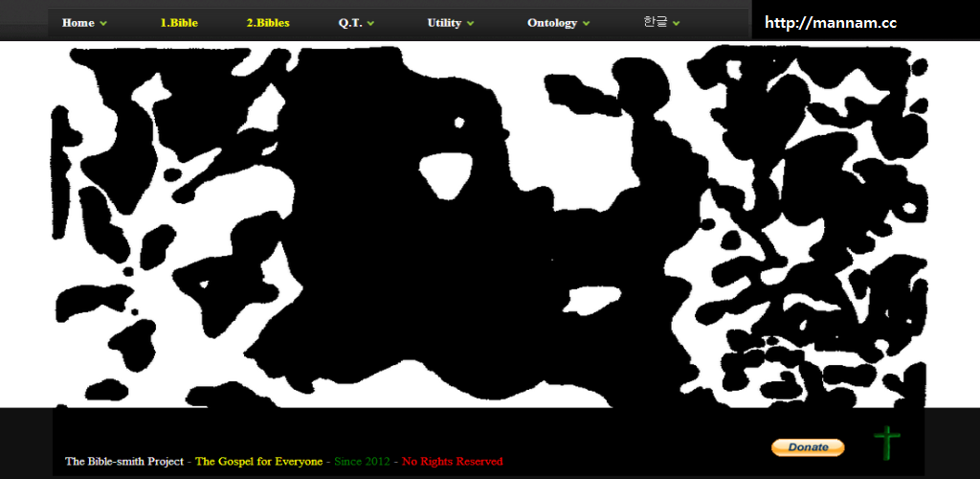Click the green cross icon

coord(886,443)
